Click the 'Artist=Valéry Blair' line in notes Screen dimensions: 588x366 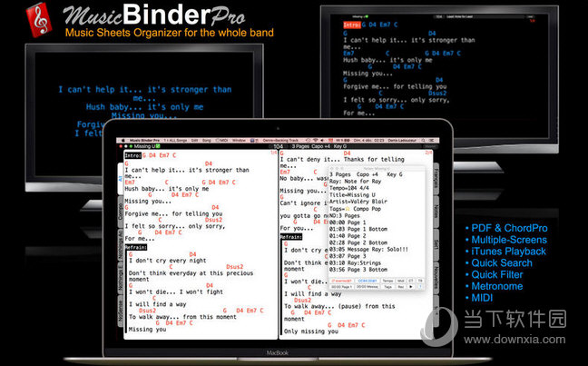point(358,202)
